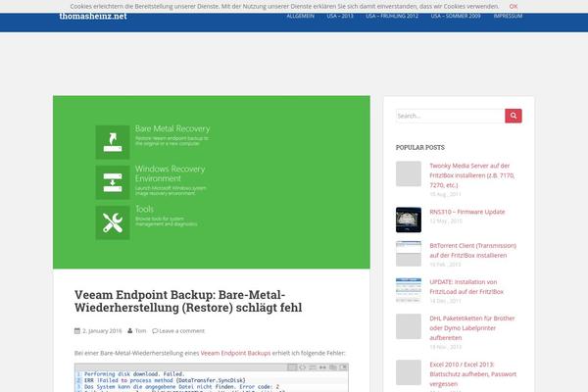Open DHL Paketetiketten für Brother post

point(472,328)
